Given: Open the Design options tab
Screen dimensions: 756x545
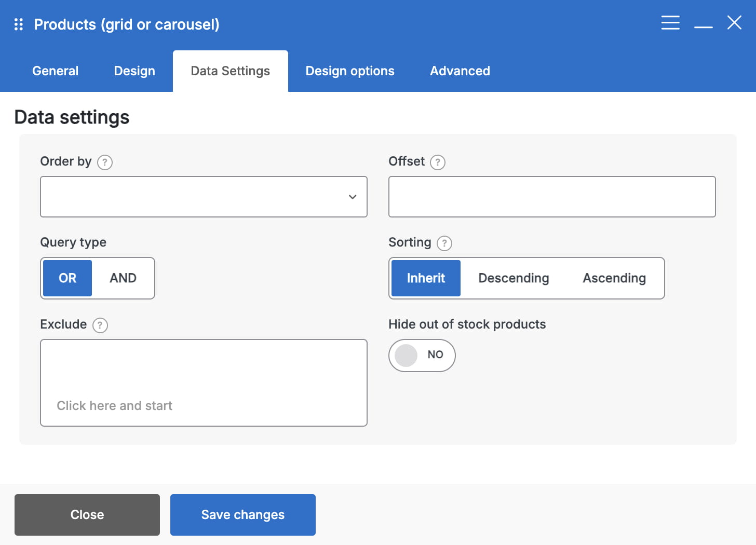Looking at the screenshot, I should coord(350,71).
